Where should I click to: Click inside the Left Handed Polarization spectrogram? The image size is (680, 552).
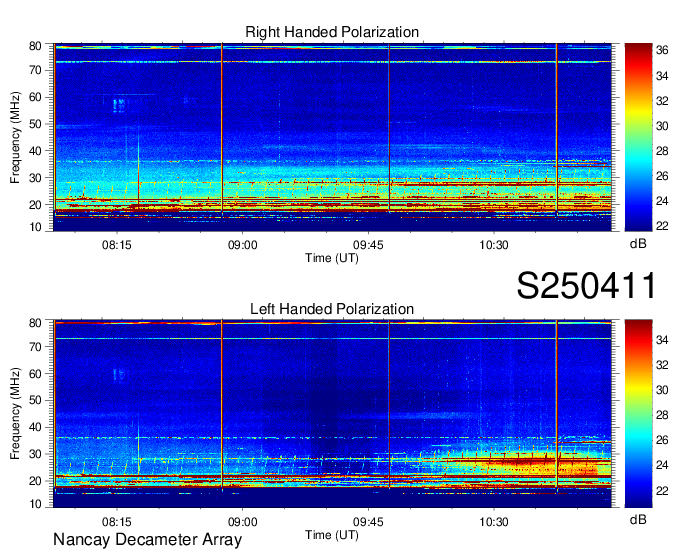333,414
